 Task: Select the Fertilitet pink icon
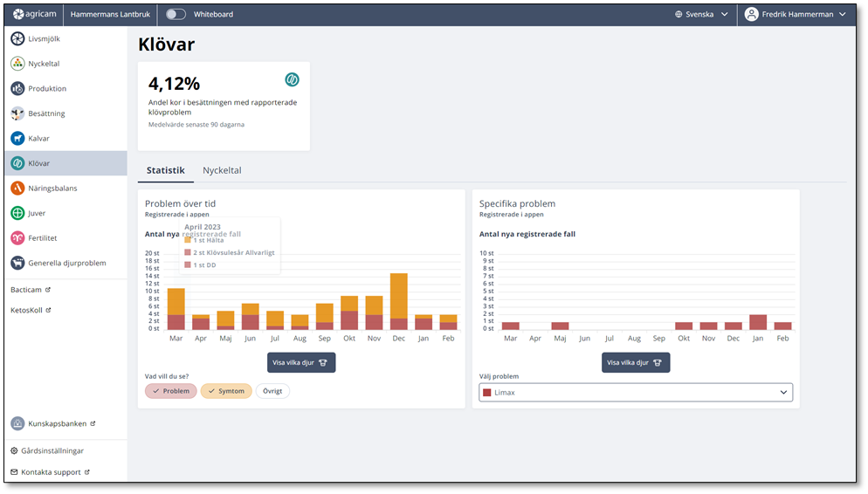pyautogui.click(x=17, y=237)
